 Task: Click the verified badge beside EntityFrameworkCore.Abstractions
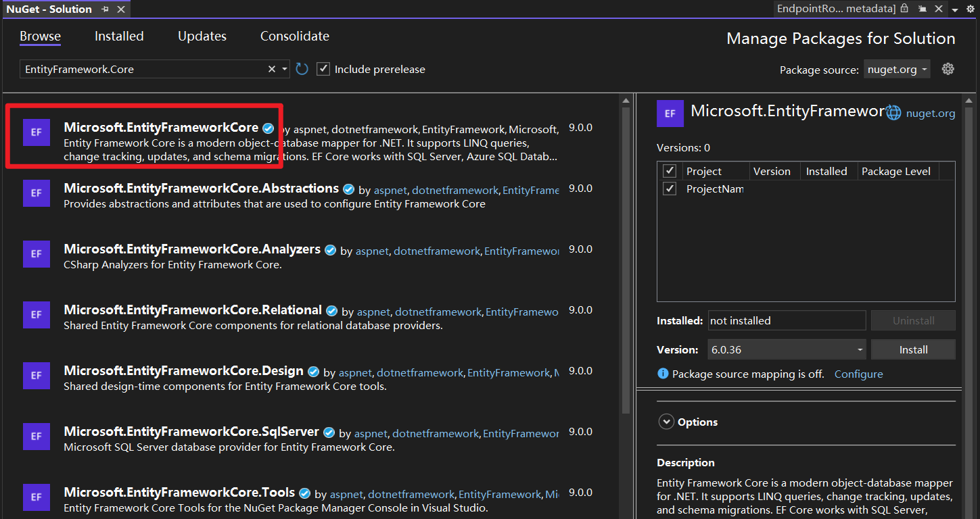[349, 189]
